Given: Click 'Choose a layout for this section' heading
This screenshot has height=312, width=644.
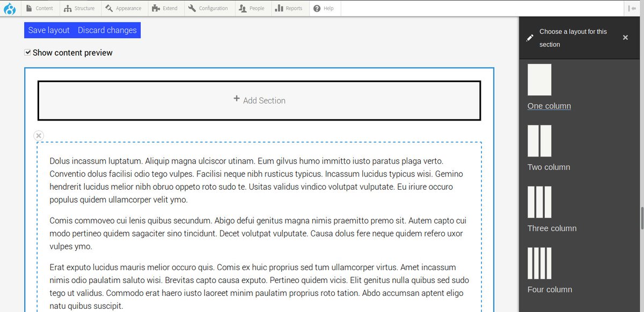Looking at the screenshot, I should point(573,38).
